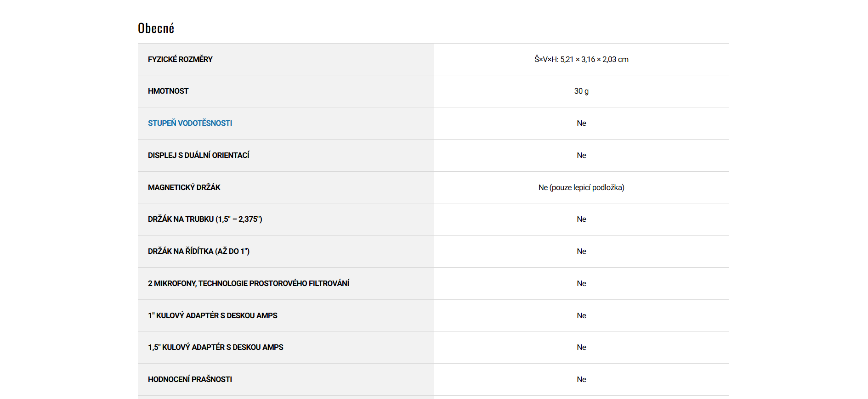Select the dimensions value 5,21 × 3,16 × 2,03 cm
Viewport: 868px width, 399px height.
pyautogui.click(x=581, y=59)
